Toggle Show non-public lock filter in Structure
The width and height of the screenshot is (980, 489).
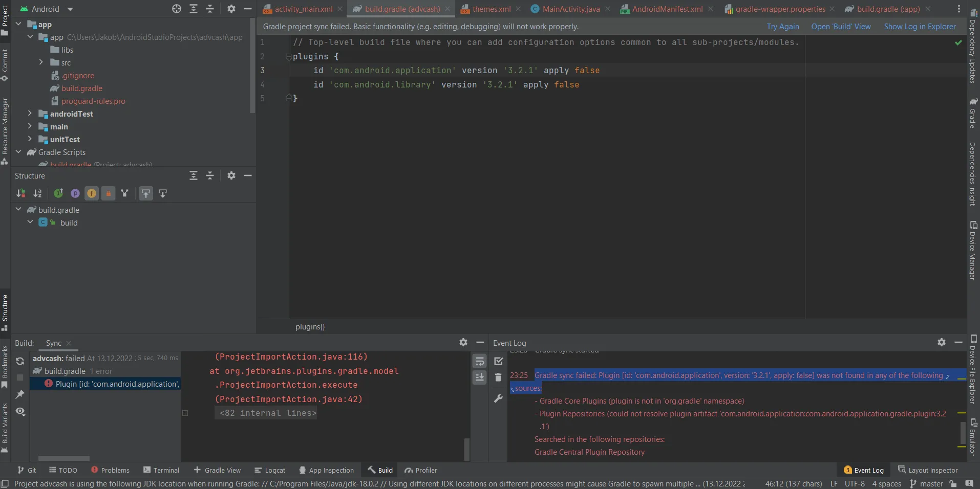click(x=109, y=193)
